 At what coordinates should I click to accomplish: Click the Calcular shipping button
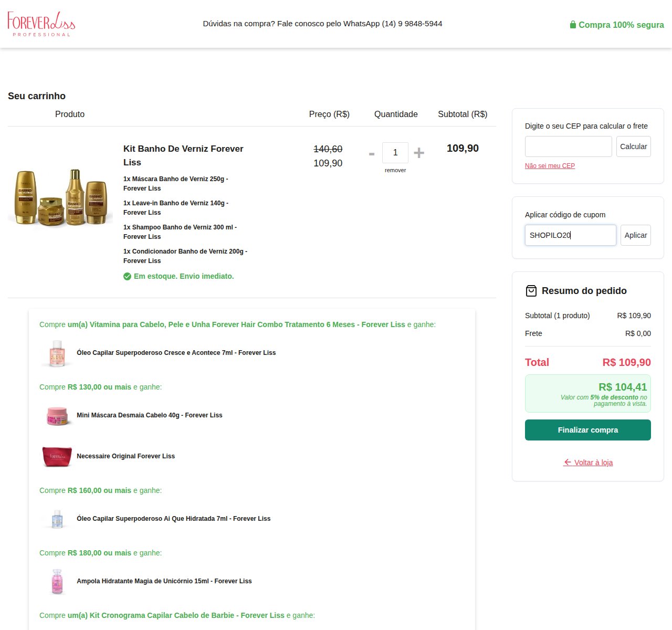(634, 146)
